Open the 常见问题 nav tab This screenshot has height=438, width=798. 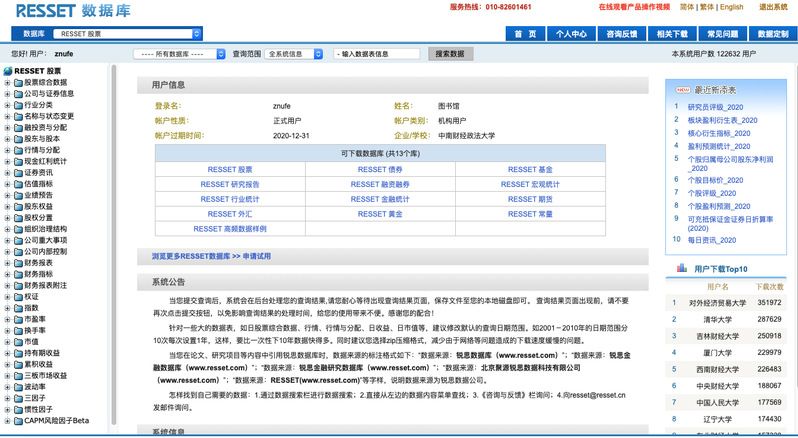[x=722, y=34]
